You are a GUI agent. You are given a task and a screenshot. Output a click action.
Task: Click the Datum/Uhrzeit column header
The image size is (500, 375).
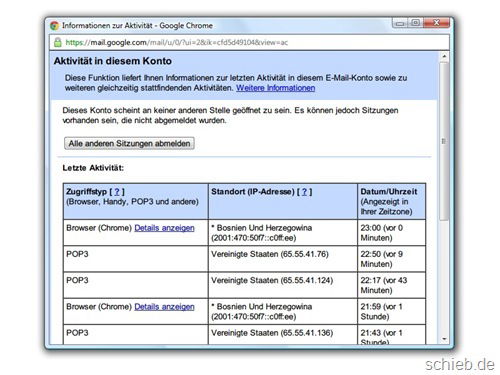coord(392,201)
